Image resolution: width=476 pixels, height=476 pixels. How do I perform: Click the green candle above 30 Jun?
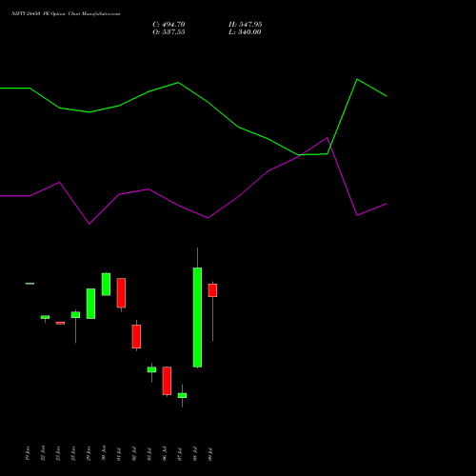106,285
